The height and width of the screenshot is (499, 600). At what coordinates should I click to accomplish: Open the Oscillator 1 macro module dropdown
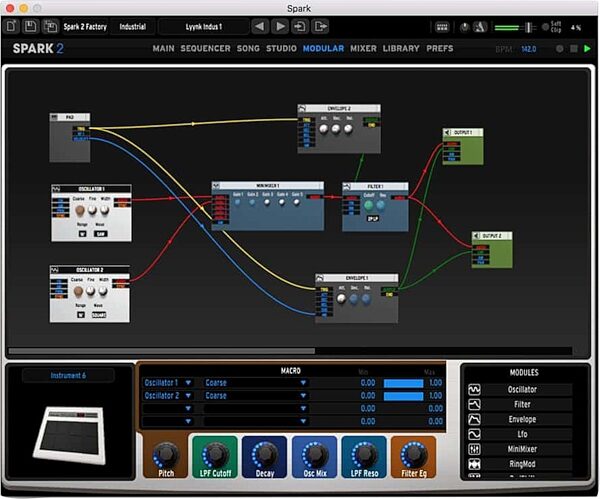[168, 383]
